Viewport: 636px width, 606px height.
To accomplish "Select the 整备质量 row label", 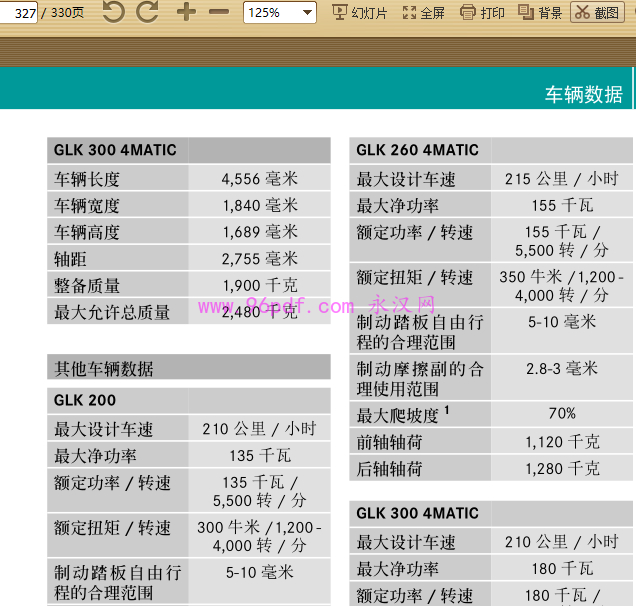I will pos(87,286).
